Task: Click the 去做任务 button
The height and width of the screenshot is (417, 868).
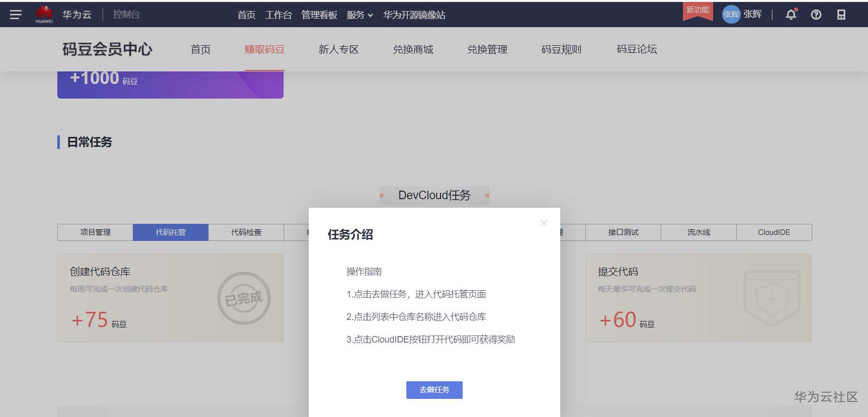Action: coord(435,390)
